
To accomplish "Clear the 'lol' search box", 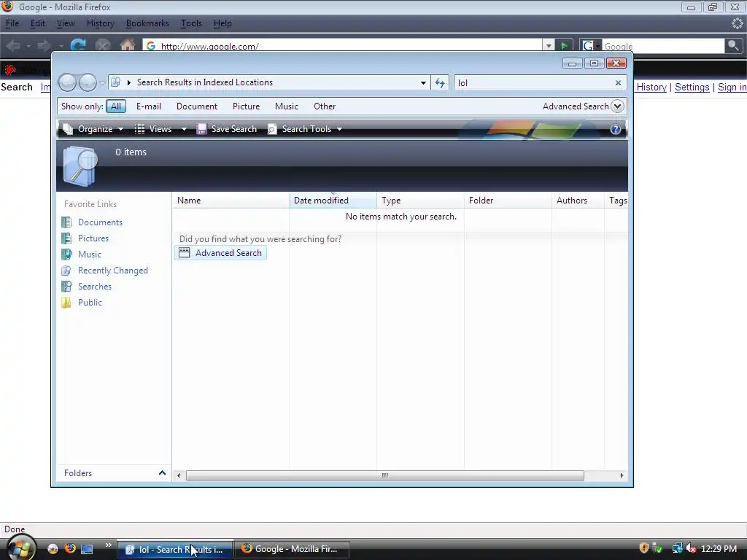I will pyautogui.click(x=618, y=83).
